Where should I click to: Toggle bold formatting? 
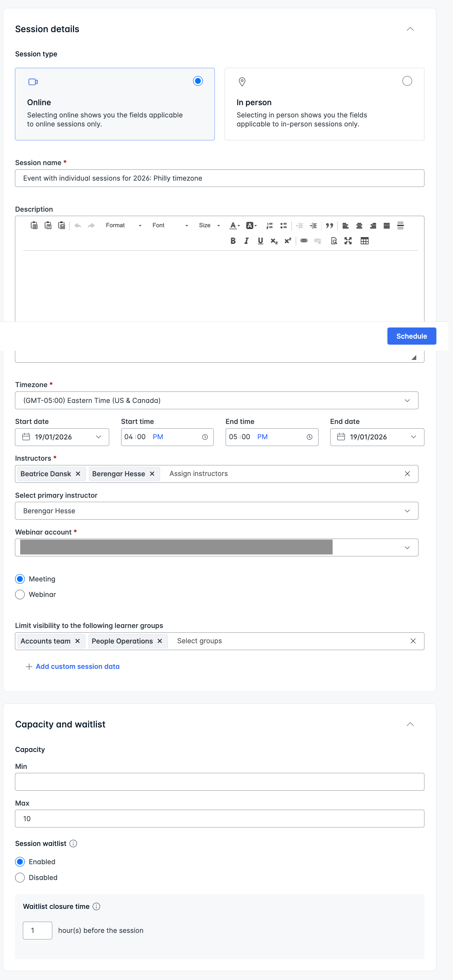point(233,241)
